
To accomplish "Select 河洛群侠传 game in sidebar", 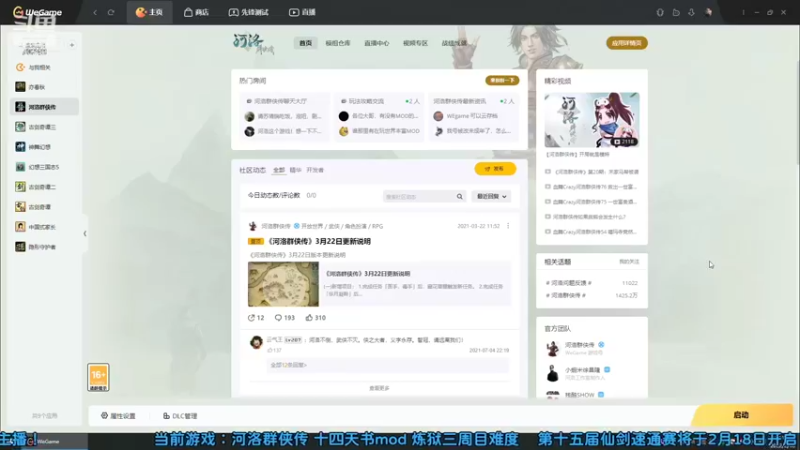I will [x=44, y=107].
